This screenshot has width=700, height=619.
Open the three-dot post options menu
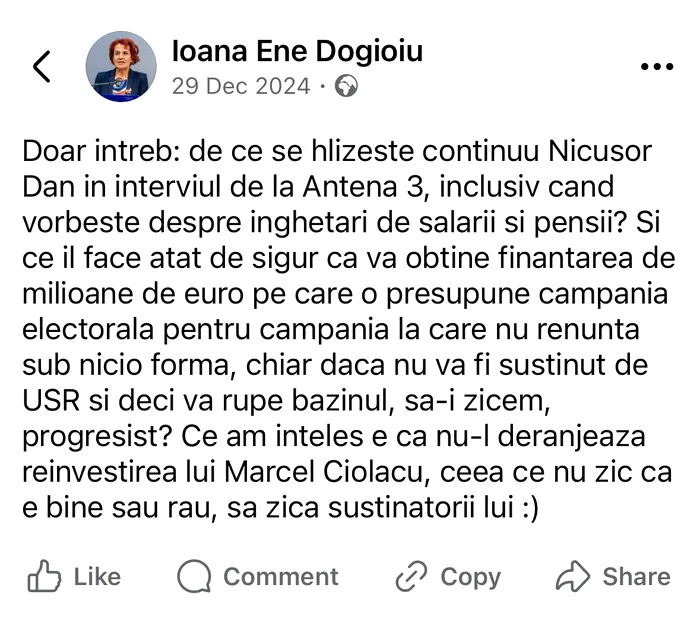657,67
